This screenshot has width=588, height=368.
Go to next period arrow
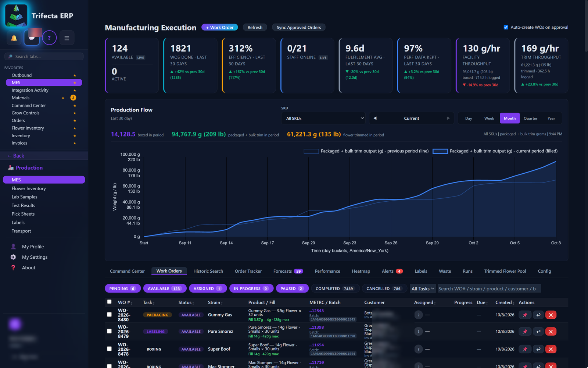click(448, 118)
